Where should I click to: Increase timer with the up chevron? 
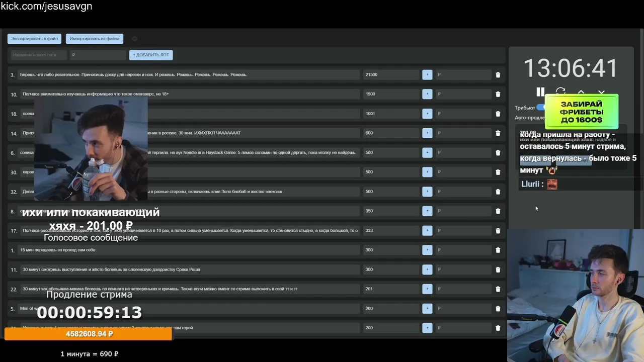click(x=581, y=92)
